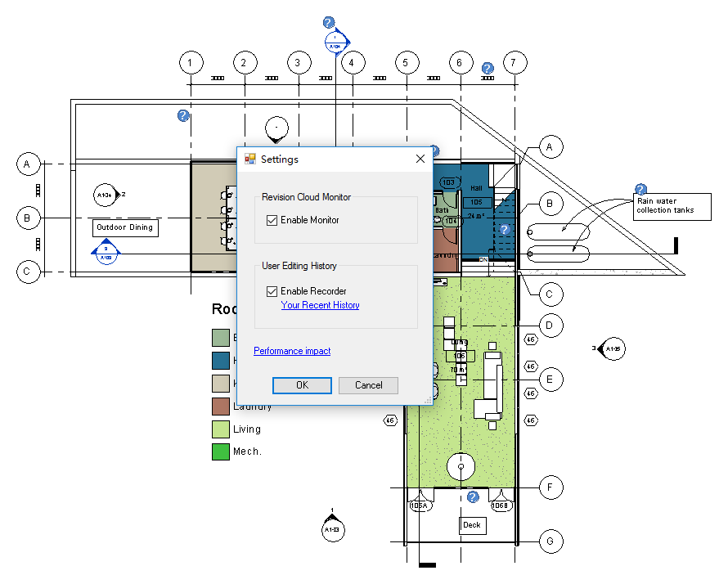
Task: Click the question mark near the rain water tanks label
Action: (640, 188)
